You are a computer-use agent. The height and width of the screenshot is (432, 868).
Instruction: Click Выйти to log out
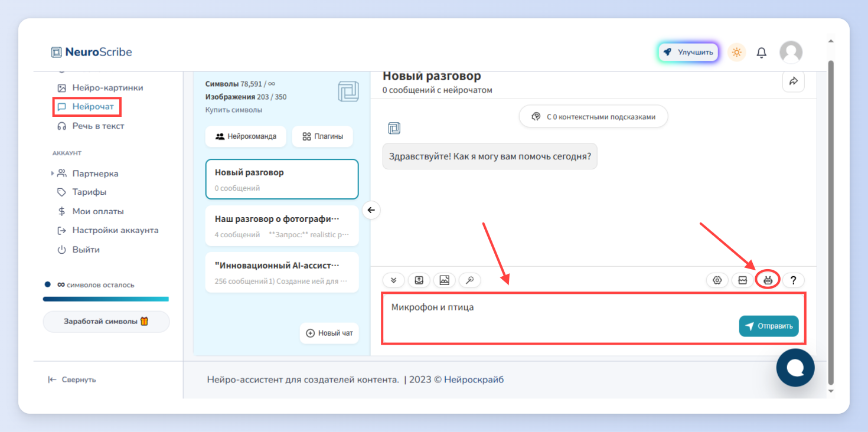78,250
